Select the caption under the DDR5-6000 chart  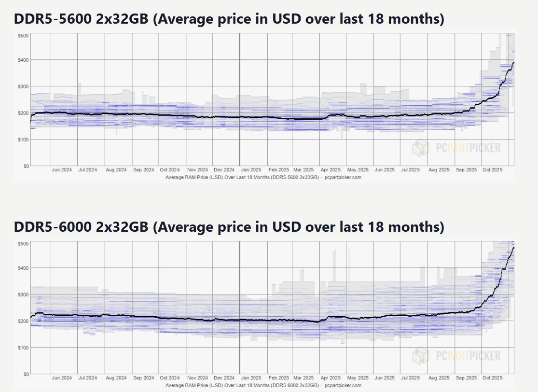[x=263, y=385]
